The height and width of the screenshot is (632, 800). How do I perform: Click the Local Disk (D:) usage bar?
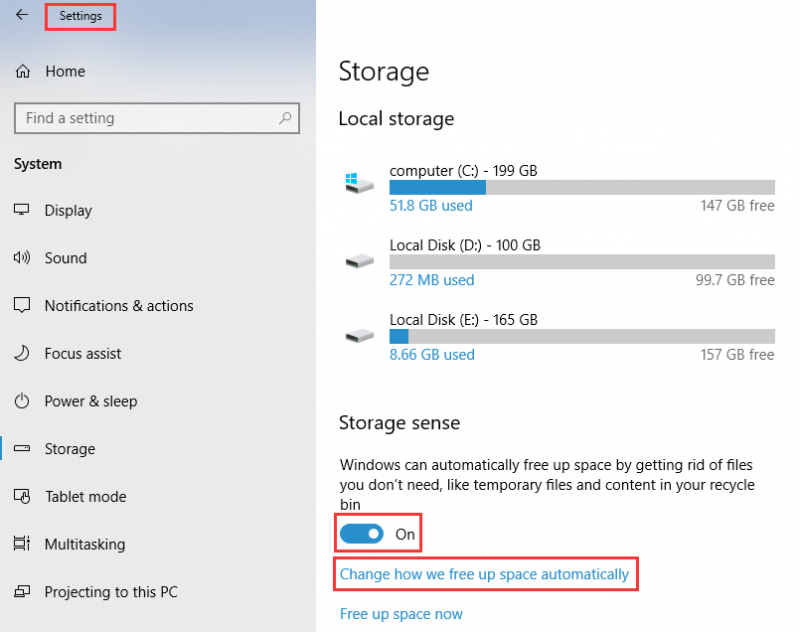[582, 262]
